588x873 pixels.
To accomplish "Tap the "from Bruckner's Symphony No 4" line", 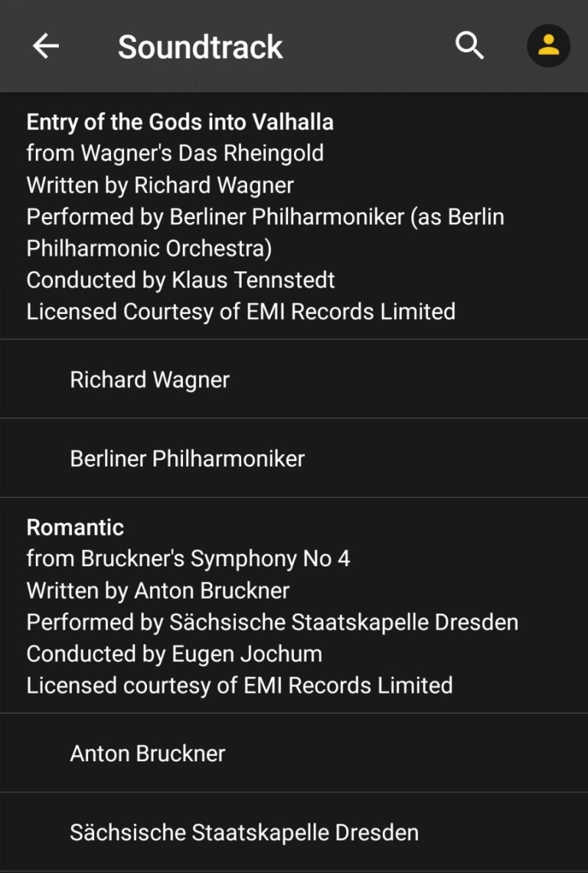I will pos(188,559).
